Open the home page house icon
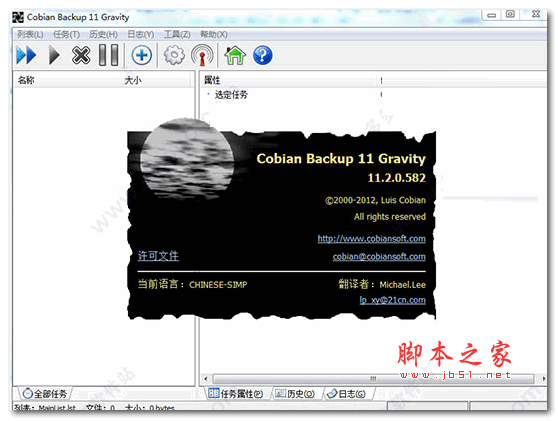558x421 pixels. [x=235, y=56]
